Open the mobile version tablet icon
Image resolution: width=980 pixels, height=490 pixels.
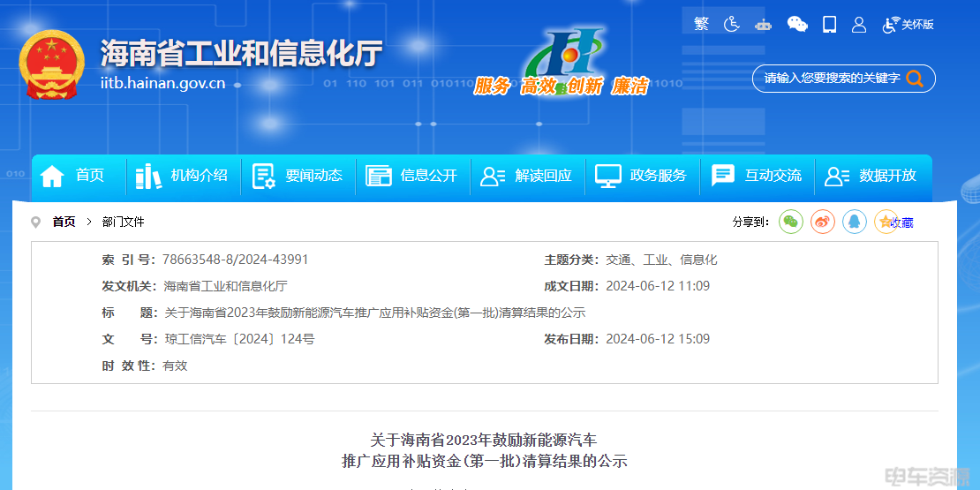pyautogui.click(x=829, y=25)
